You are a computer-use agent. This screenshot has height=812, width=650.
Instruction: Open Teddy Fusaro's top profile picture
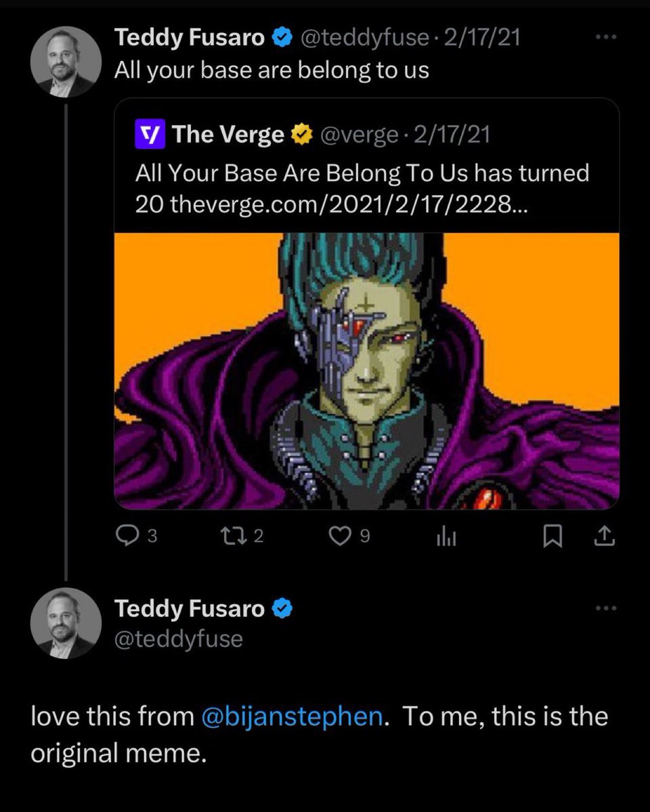66,62
